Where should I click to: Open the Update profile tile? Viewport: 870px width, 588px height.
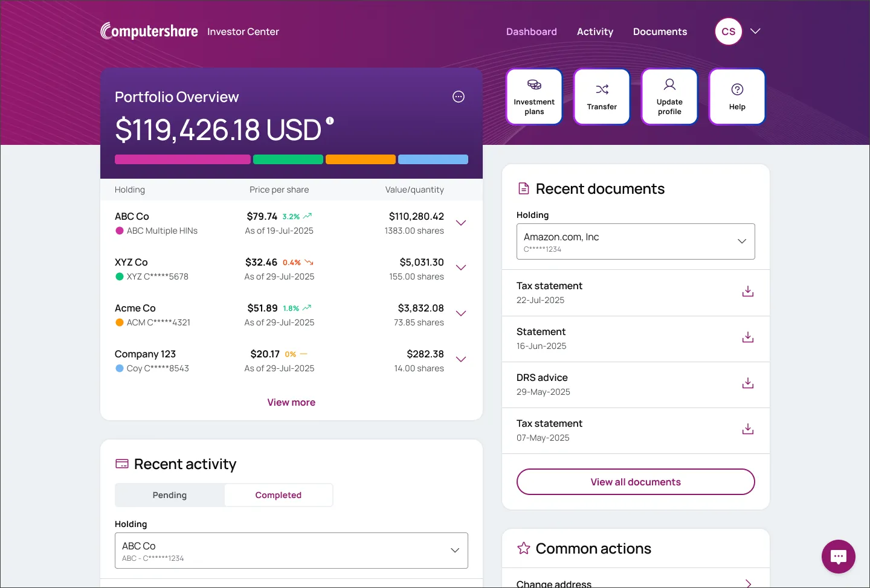(x=669, y=97)
